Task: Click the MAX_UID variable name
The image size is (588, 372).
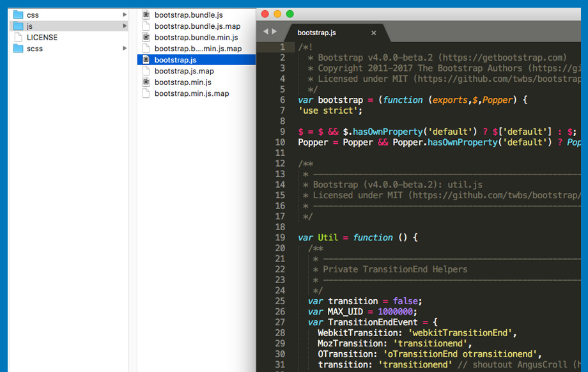Action: point(345,312)
